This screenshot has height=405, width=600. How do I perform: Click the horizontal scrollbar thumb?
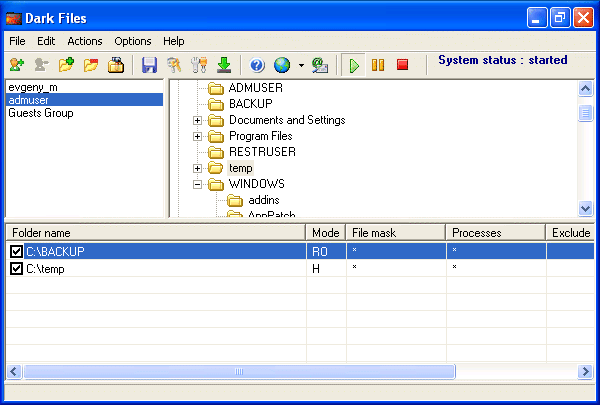[x=239, y=371]
